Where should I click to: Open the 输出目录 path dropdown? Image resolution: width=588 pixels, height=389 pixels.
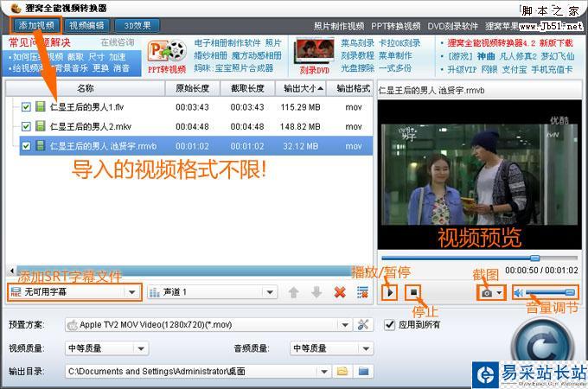[198, 372]
